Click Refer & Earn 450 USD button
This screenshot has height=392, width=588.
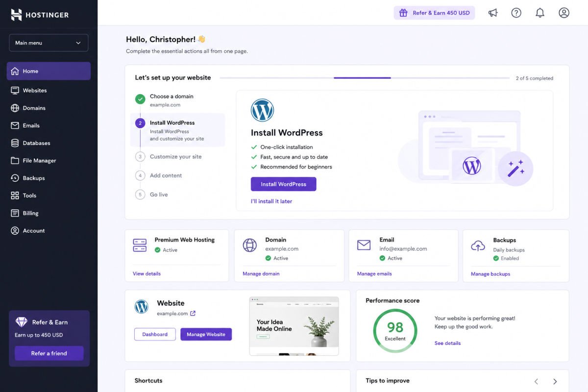[x=435, y=13]
